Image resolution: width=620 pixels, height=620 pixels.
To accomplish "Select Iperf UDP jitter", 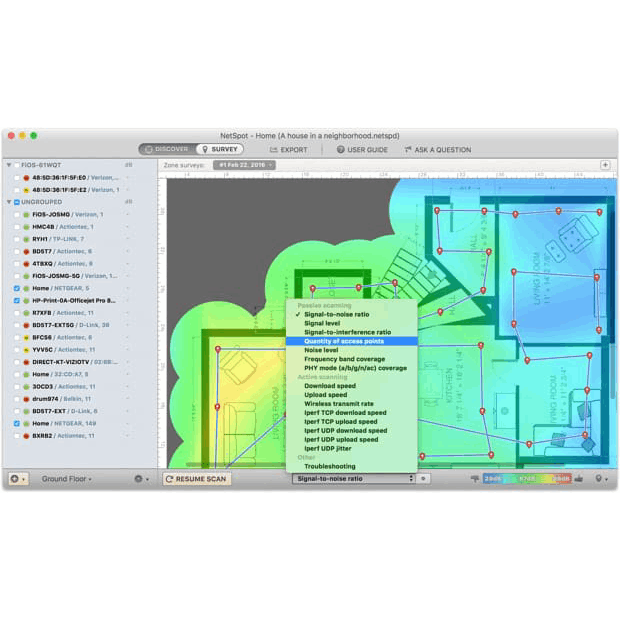I will (x=327, y=448).
